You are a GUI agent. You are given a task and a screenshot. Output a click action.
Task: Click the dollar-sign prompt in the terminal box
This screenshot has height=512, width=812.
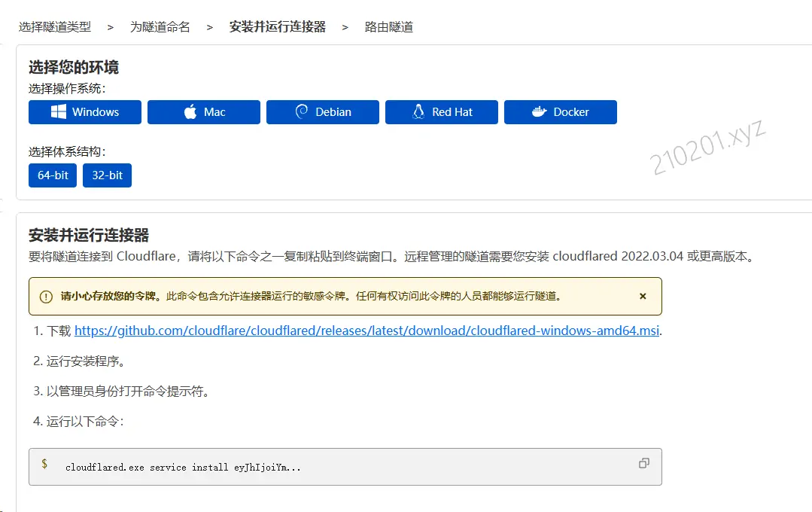tap(44, 464)
